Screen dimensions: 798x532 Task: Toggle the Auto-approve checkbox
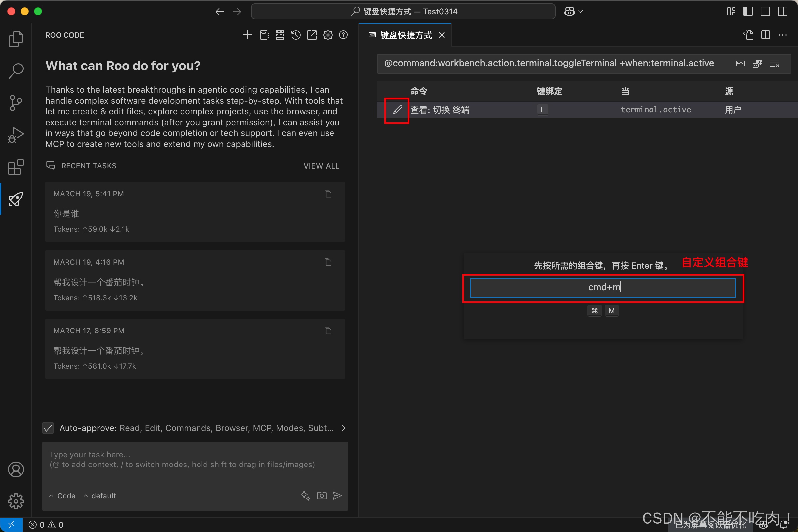(48, 428)
